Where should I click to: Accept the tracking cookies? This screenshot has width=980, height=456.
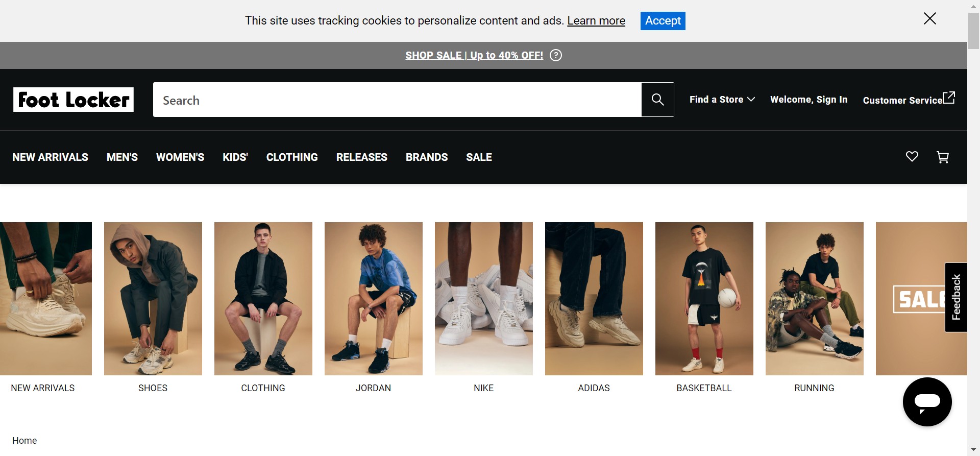pos(663,21)
